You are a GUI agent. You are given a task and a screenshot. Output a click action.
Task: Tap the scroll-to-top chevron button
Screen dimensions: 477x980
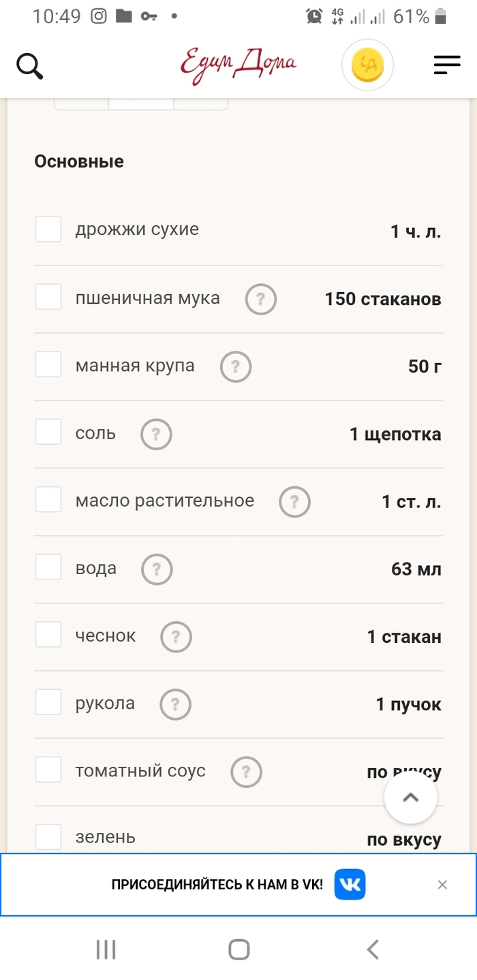(x=410, y=797)
